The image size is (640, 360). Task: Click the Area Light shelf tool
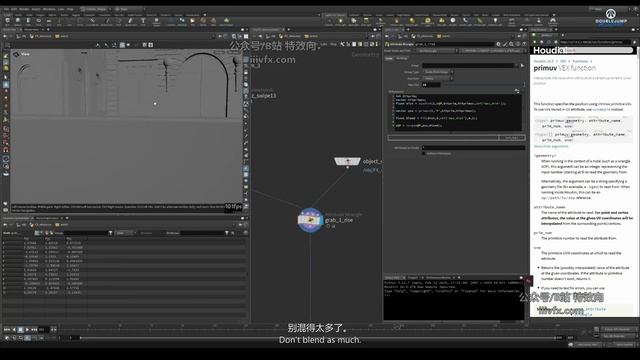[x=366, y=21]
